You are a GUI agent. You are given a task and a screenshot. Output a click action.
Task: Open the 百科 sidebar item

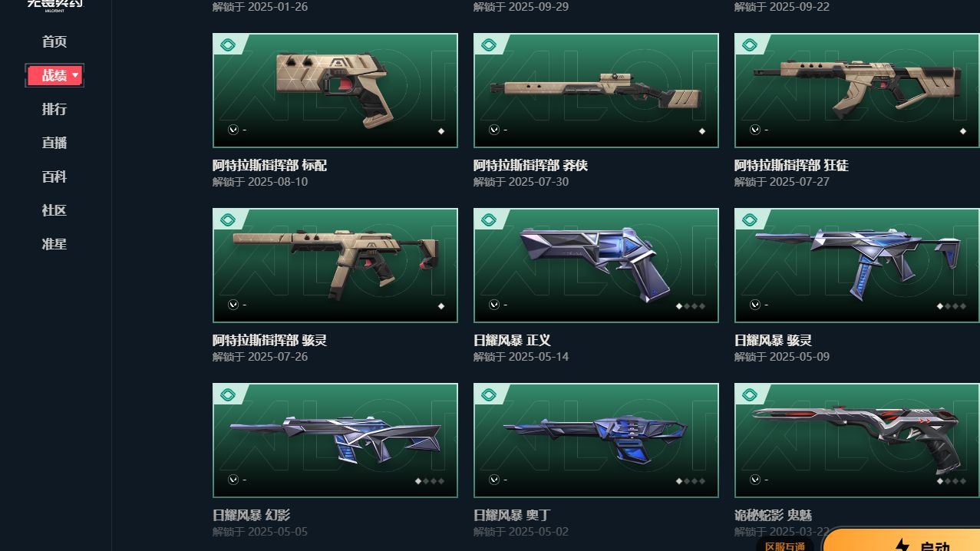click(x=54, y=177)
